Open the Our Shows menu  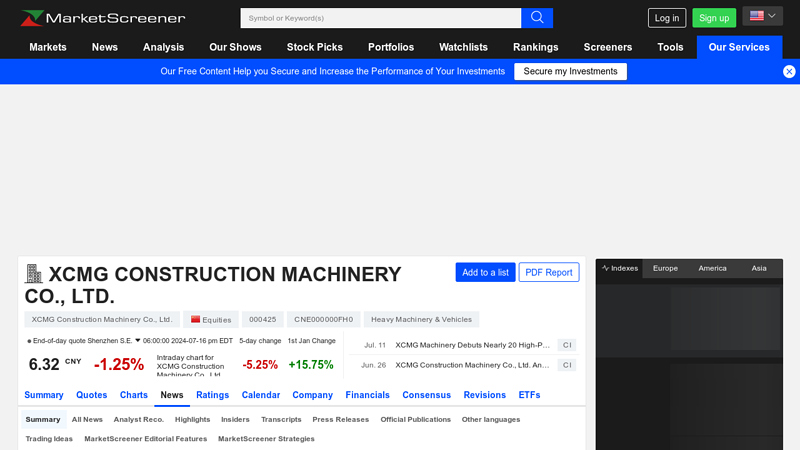[235, 47]
